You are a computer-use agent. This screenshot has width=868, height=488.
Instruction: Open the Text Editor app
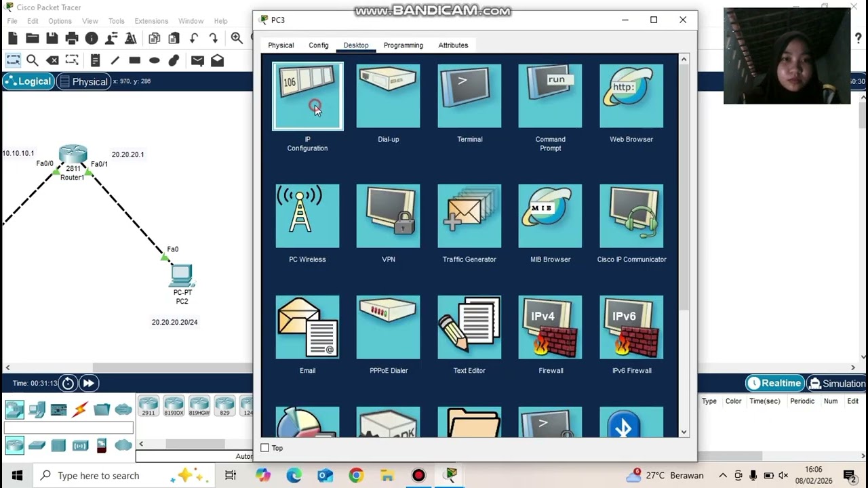(469, 327)
